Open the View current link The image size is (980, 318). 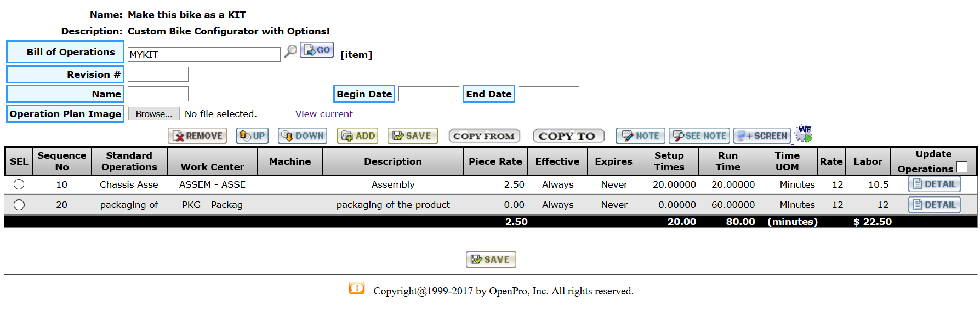[324, 114]
